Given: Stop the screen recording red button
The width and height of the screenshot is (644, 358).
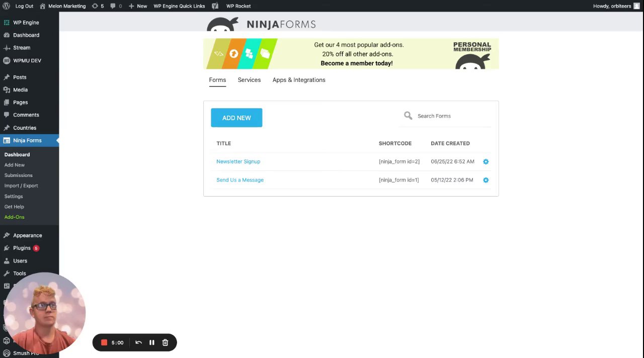Looking at the screenshot, I should pos(104,342).
